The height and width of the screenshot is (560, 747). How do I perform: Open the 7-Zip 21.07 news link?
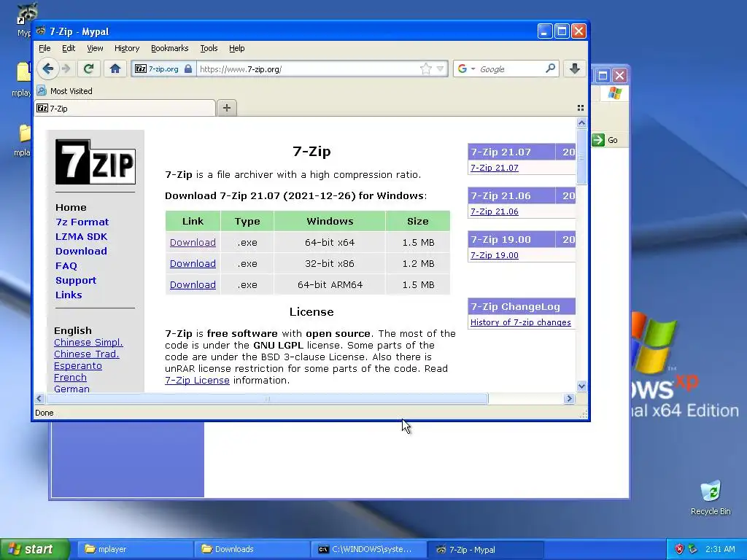pos(495,168)
